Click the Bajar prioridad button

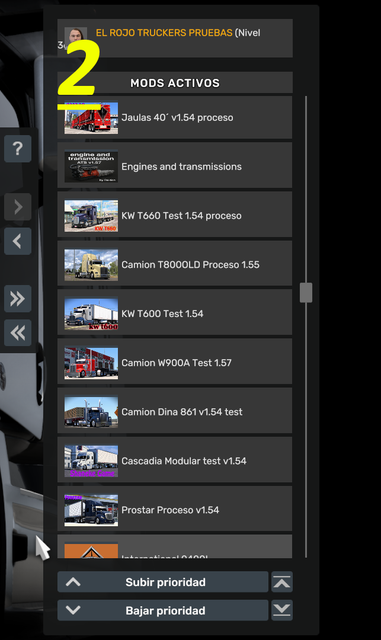click(163, 610)
